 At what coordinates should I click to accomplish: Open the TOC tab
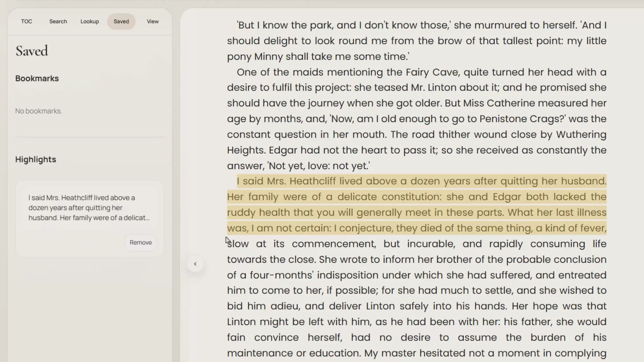(27, 21)
